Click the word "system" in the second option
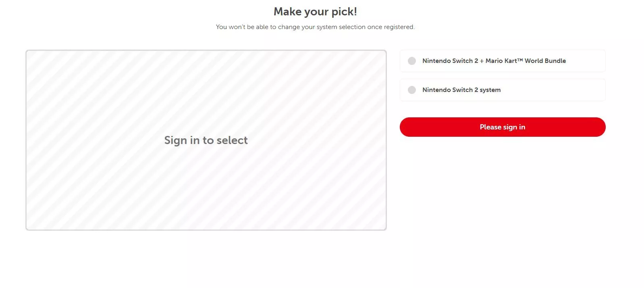The image size is (644, 288). click(490, 90)
